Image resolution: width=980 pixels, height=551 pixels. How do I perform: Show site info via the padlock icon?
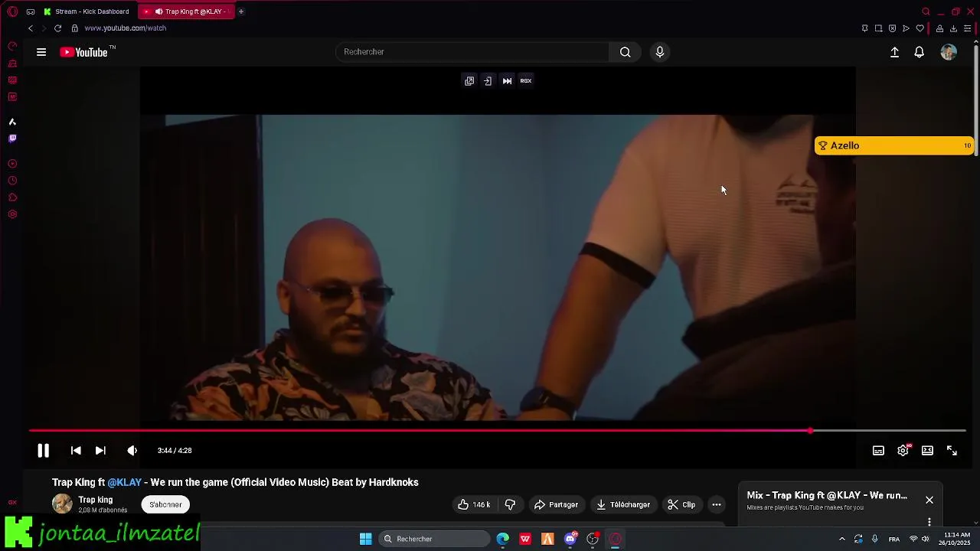point(74,28)
